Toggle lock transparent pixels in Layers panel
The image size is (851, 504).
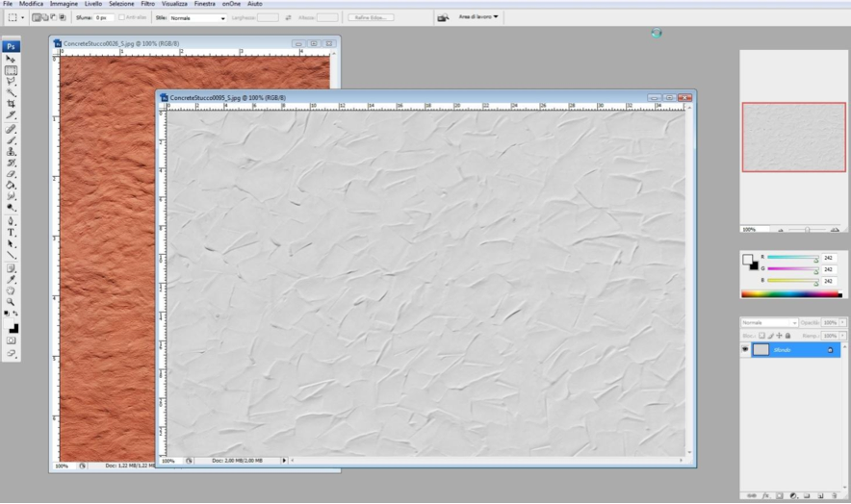761,335
